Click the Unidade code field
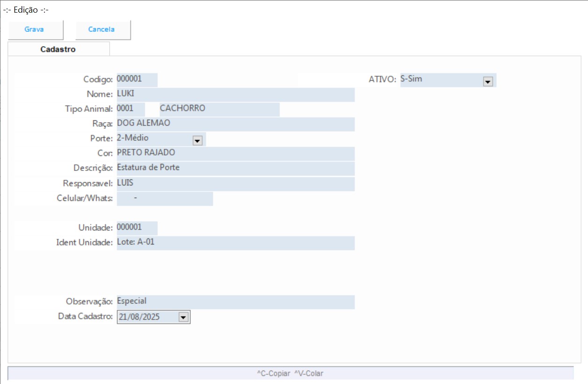Image resolution: width=588 pixels, height=384 pixels. coord(137,228)
